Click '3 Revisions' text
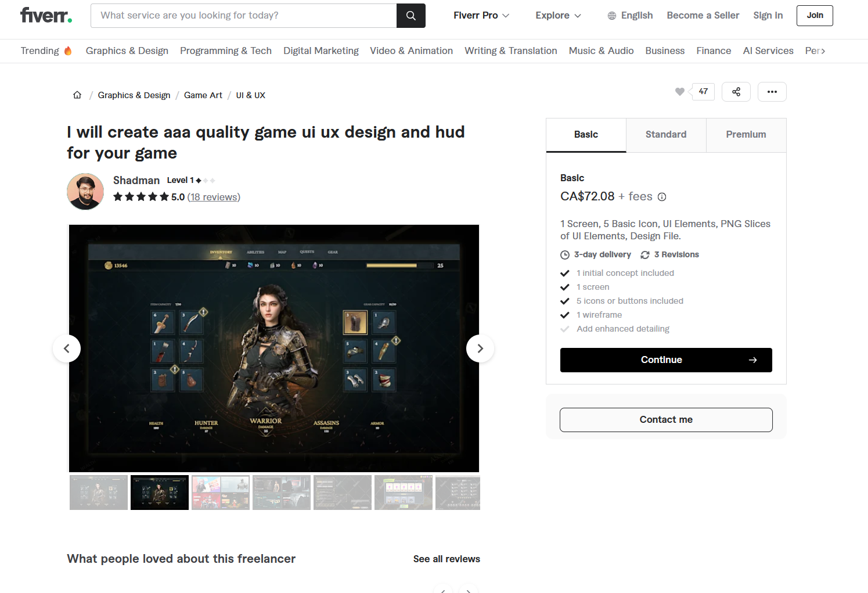This screenshot has width=868, height=593. [x=676, y=255]
